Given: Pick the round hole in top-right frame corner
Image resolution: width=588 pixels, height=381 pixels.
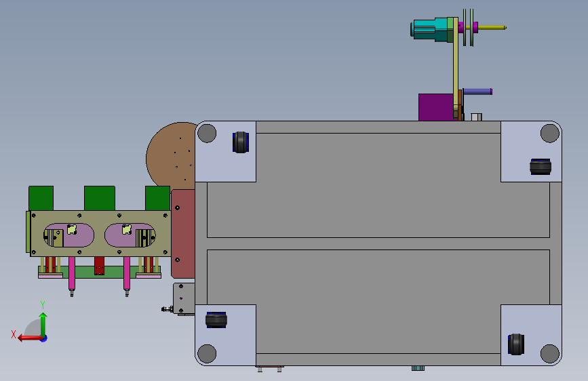Looking at the screenshot, I should [x=550, y=133].
